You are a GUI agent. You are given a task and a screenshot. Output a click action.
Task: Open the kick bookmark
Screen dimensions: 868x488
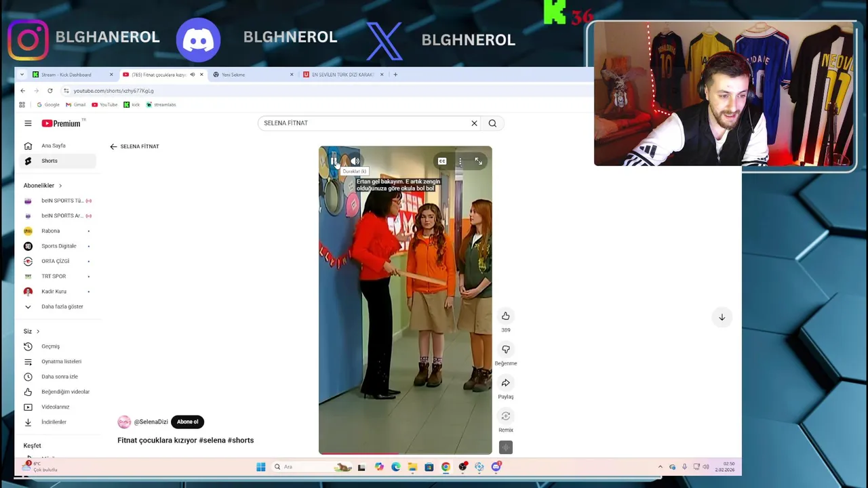[x=132, y=105]
